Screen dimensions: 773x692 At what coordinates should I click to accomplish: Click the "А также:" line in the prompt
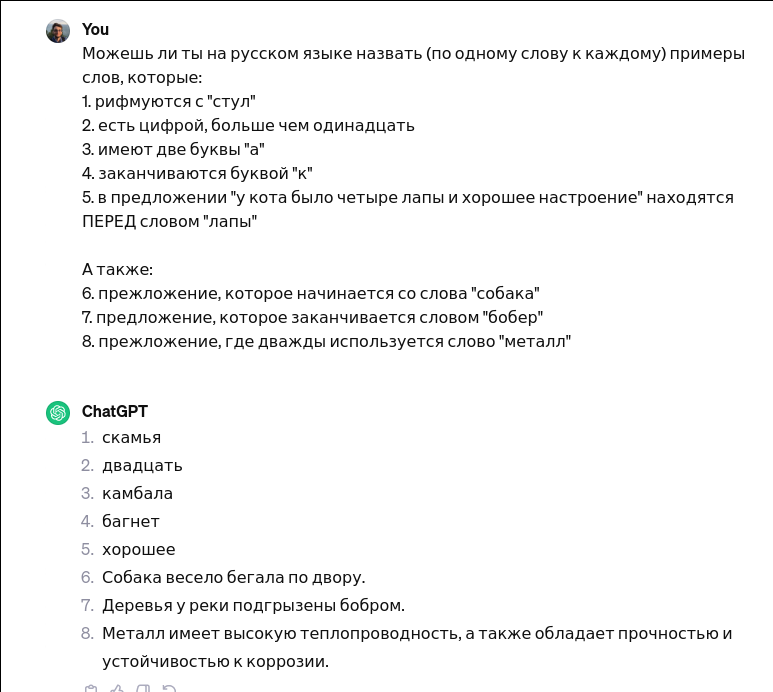117,269
